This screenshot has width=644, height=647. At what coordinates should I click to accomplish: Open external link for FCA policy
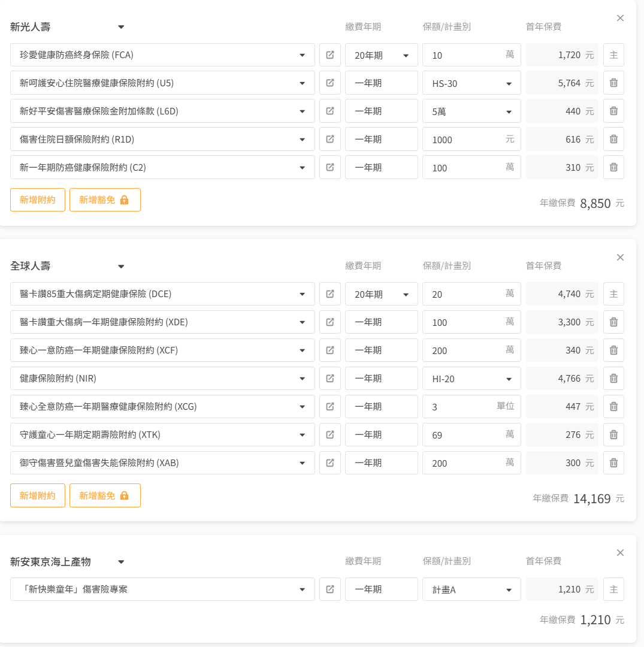(330, 55)
